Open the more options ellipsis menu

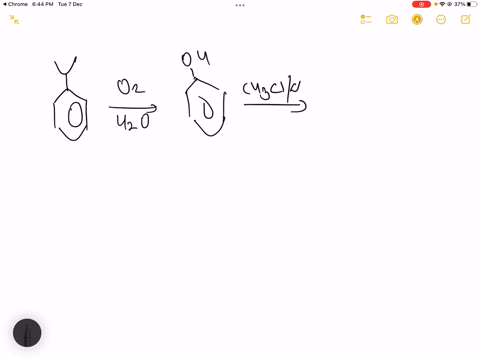tap(441, 20)
